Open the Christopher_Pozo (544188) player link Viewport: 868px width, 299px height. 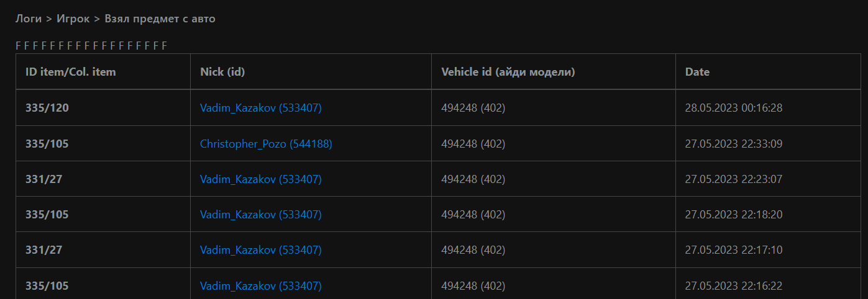tap(266, 144)
